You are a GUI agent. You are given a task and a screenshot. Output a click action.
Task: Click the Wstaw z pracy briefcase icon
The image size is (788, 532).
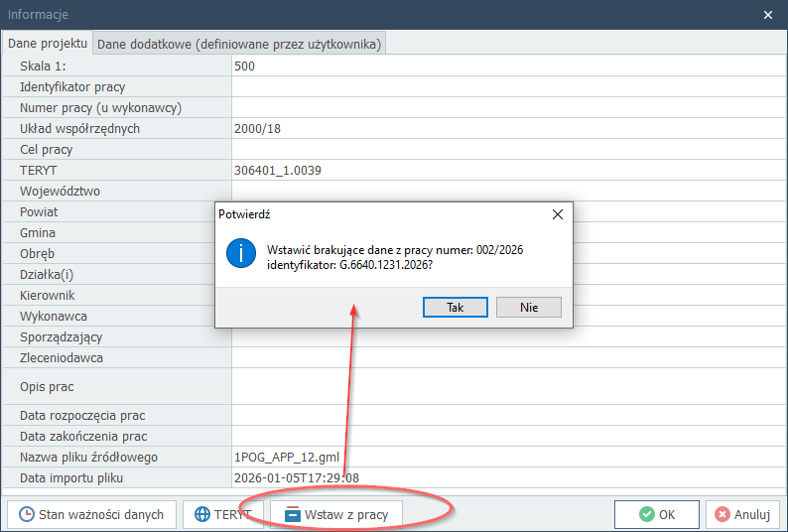(293, 514)
